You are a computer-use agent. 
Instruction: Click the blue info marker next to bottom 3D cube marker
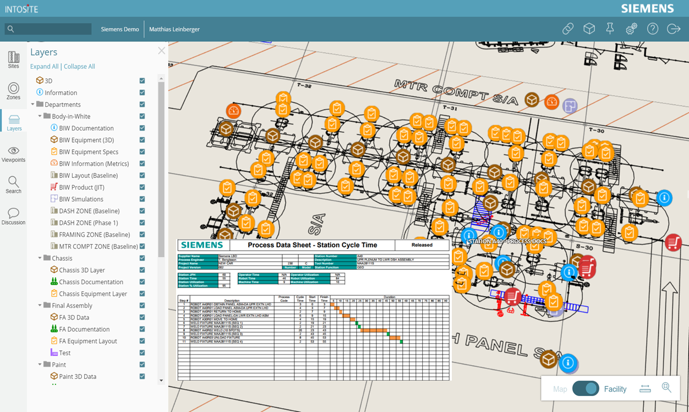pos(568,363)
